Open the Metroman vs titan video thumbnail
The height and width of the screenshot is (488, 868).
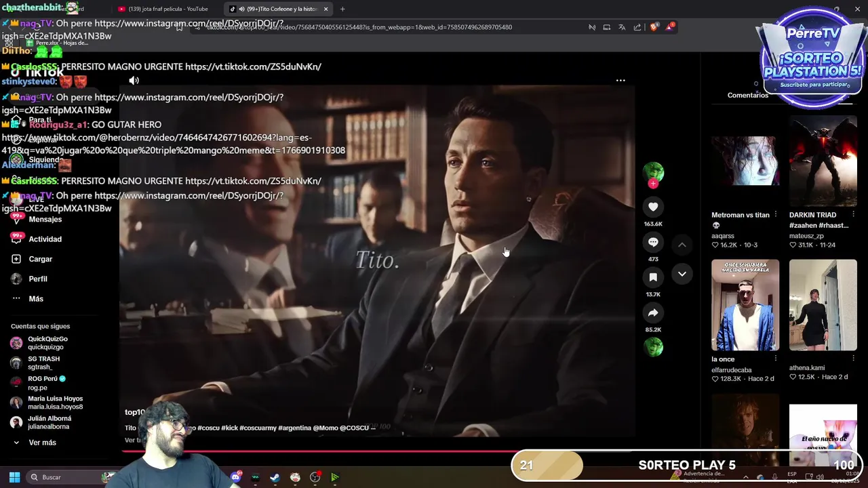click(745, 161)
